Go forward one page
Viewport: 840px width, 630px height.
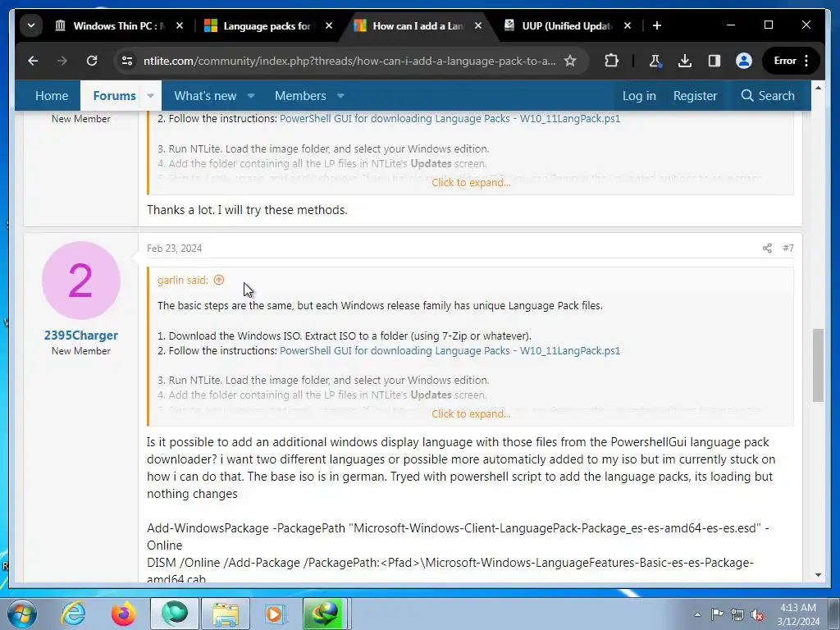[x=62, y=61]
